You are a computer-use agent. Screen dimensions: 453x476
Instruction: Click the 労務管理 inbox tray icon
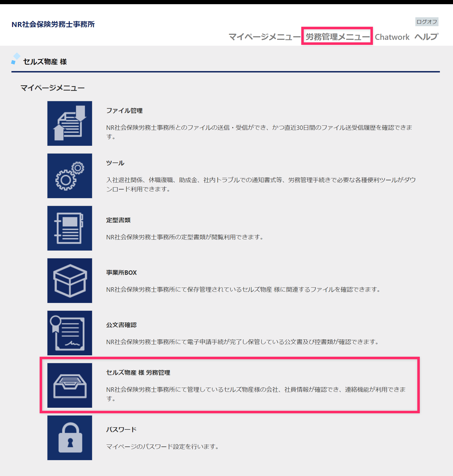click(x=70, y=385)
